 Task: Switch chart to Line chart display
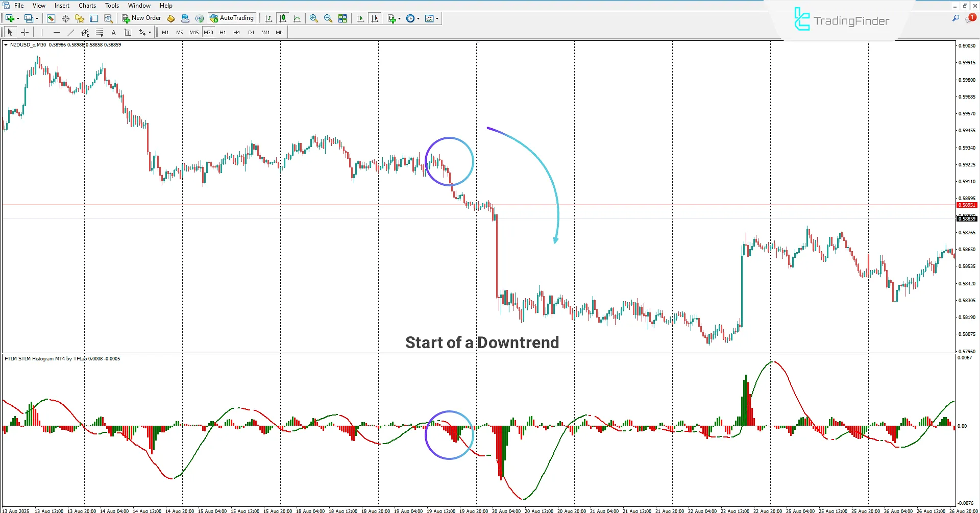click(x=298, y=18)
